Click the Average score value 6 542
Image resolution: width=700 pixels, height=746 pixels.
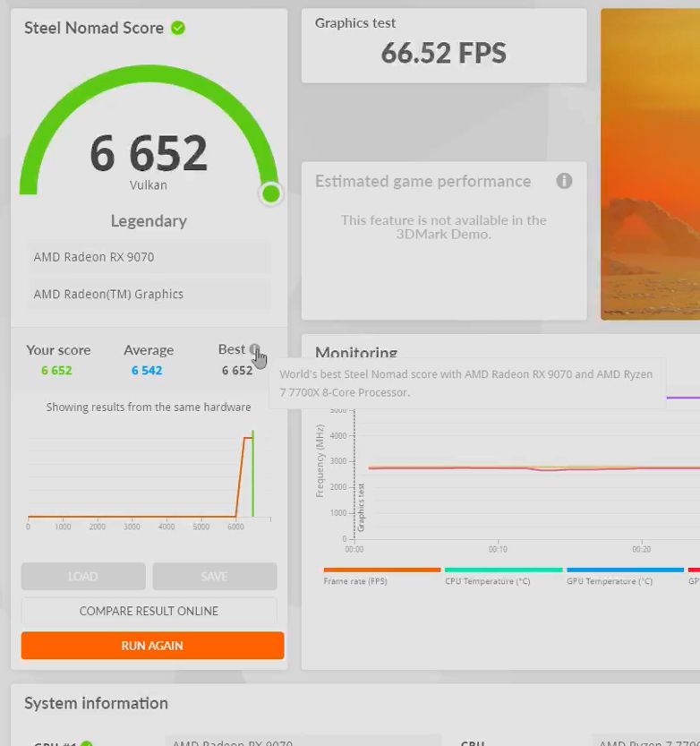(x=147, y=370)
